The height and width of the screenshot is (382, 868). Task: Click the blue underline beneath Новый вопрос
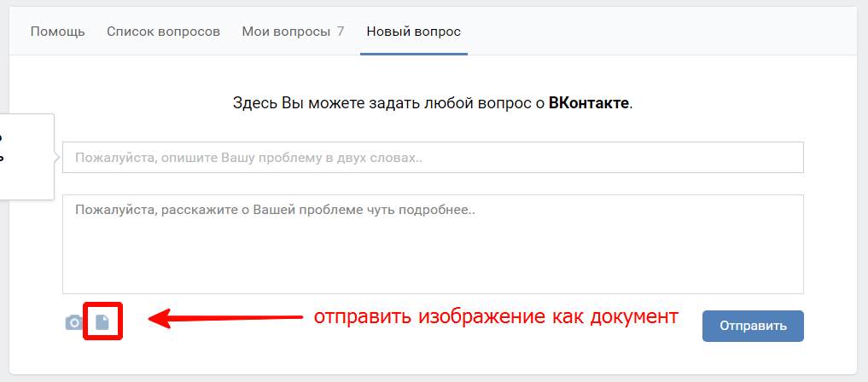pos(413,54)
